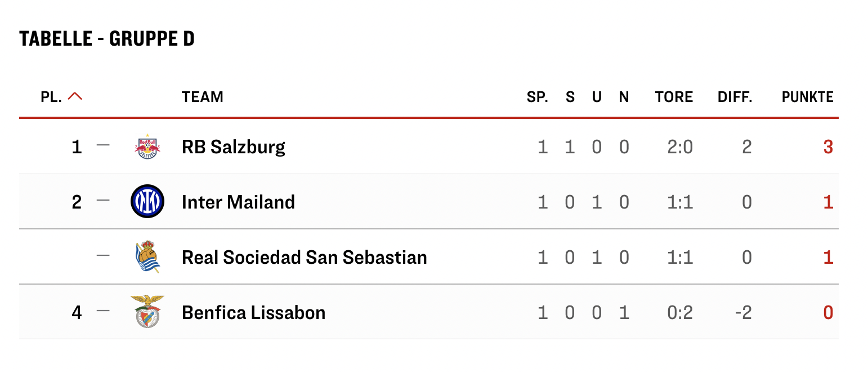Sort table by DIFF. column header
The height and width of the screenshot is (372, 868).
pyautogui.click(x=735, y=97)
